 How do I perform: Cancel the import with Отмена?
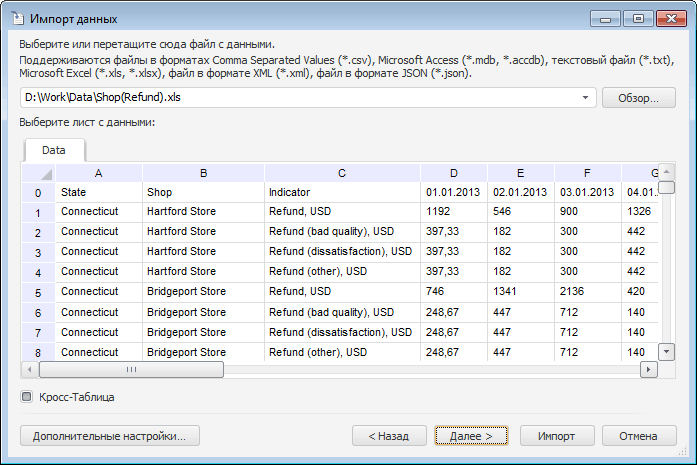(638, 436)
